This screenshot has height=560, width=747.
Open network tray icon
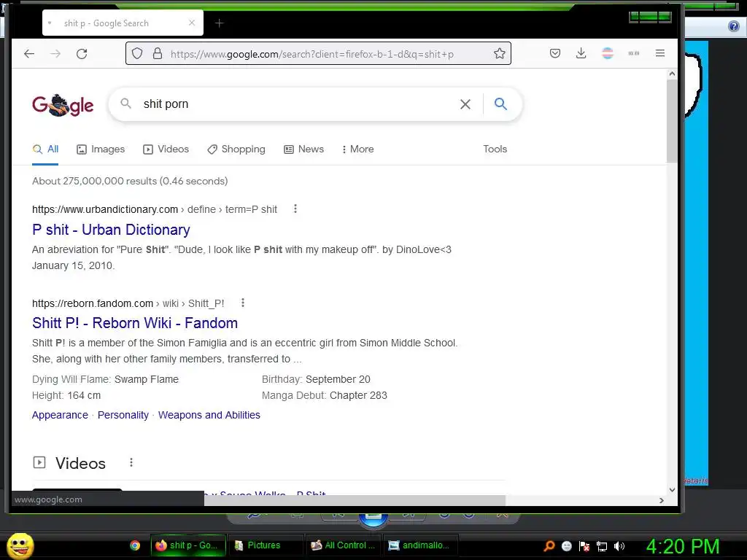[602, 545]
